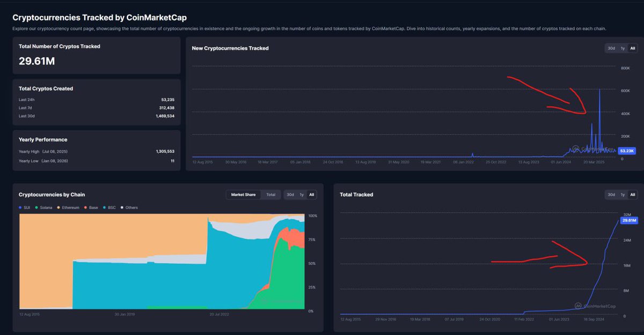Toggle Solana legend entry in chain chart
The image size is (644, 335).
[x=43, y=207]
